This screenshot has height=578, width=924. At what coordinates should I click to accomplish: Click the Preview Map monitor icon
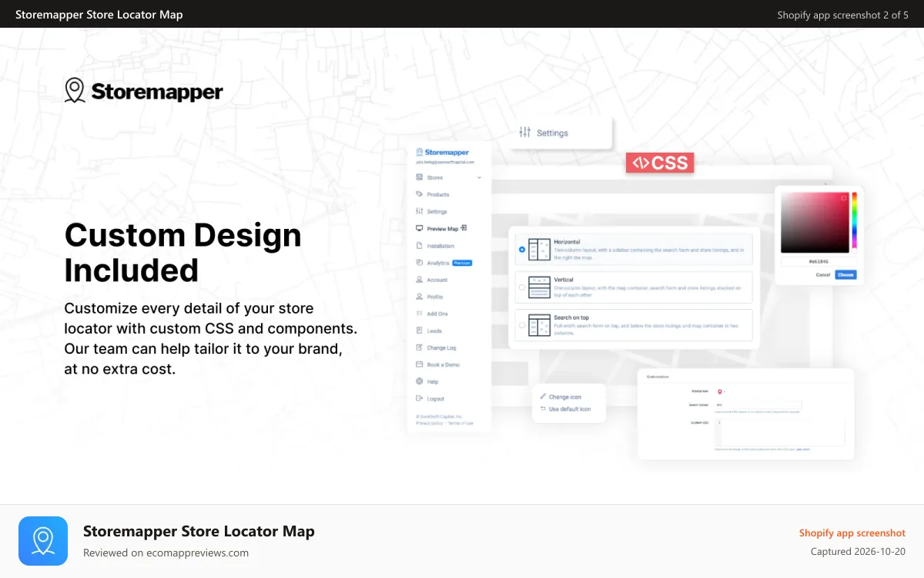click(x=419, y=228)
